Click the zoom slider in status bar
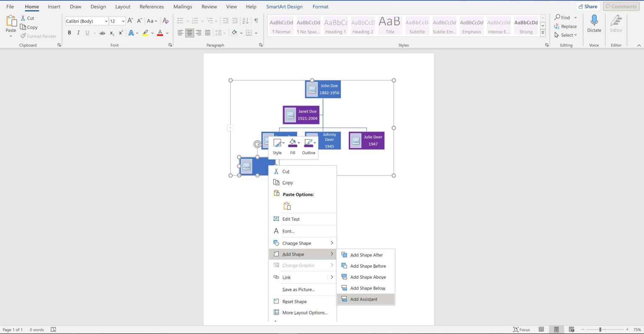This screenshot has height=334, width=644. 600,329
